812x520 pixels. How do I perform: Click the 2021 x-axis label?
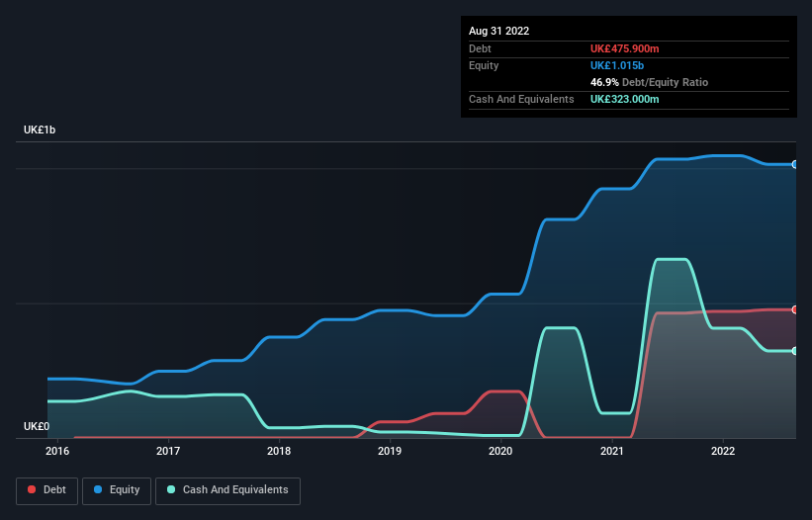(612, 451)
